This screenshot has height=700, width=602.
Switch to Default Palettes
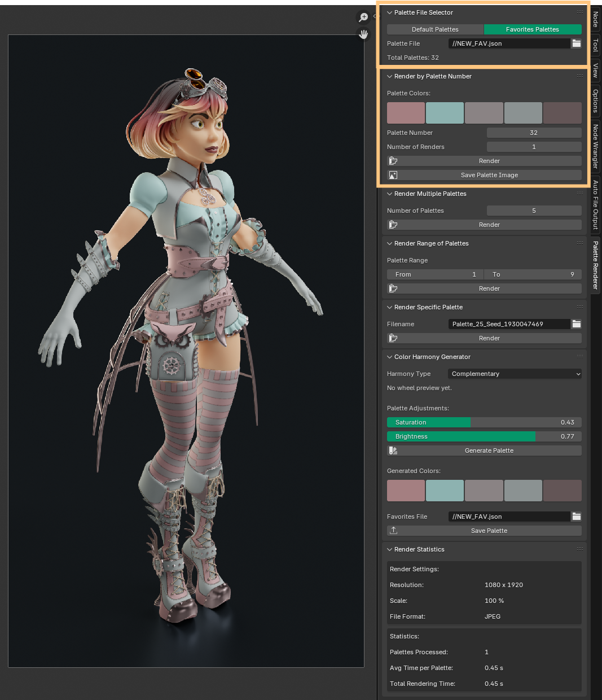coord(435,29)
